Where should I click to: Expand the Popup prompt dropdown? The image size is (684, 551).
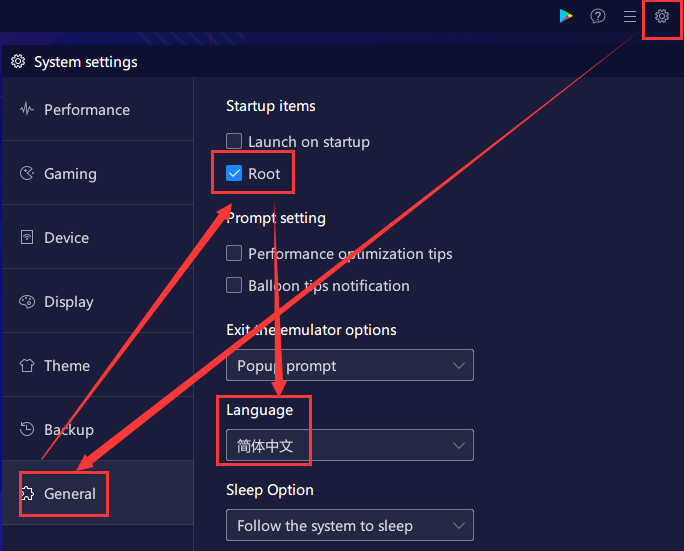[x=350, y=365]
